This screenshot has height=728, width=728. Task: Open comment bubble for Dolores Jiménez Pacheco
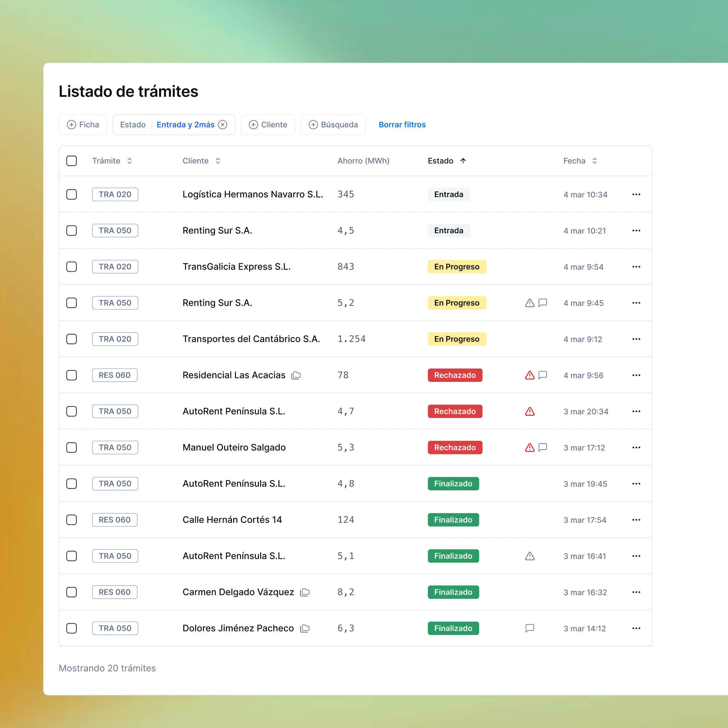coord(529,628)
